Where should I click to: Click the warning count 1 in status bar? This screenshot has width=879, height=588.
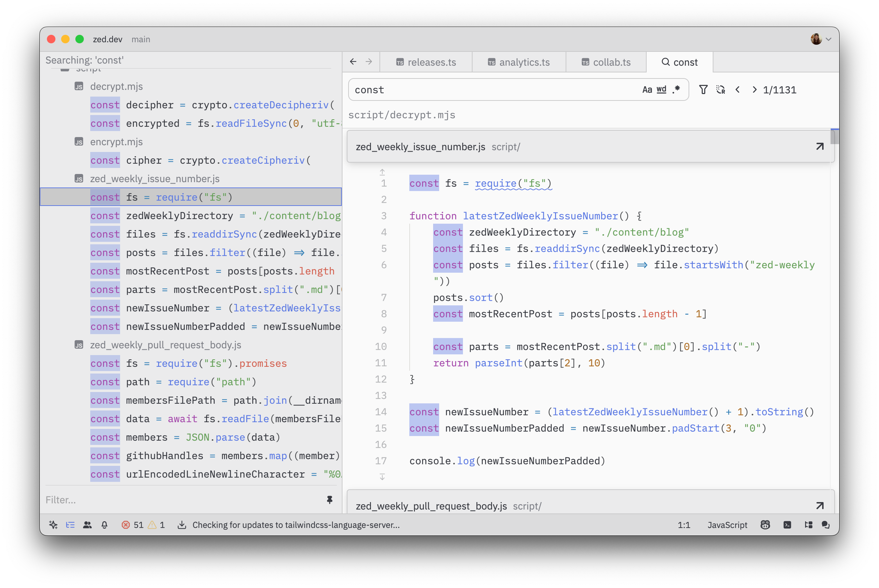pos(156,525)
